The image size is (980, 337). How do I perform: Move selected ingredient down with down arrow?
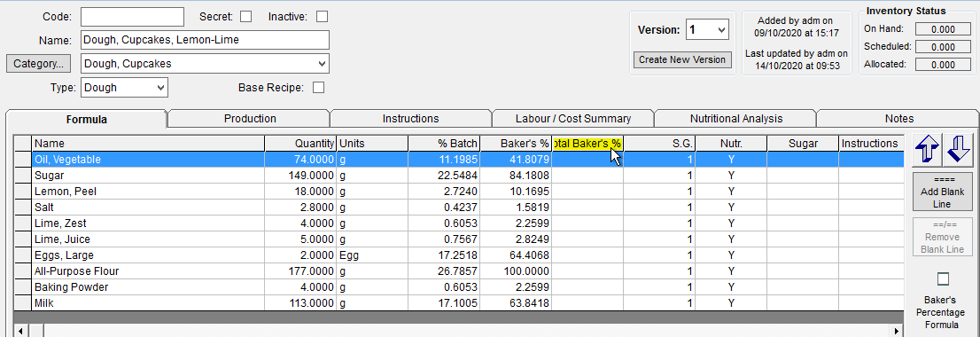[x=959, y=150]
